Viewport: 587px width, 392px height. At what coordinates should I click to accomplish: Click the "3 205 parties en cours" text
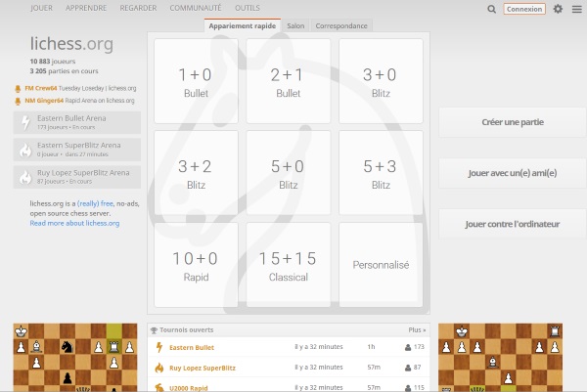click(x=64, y=71)
